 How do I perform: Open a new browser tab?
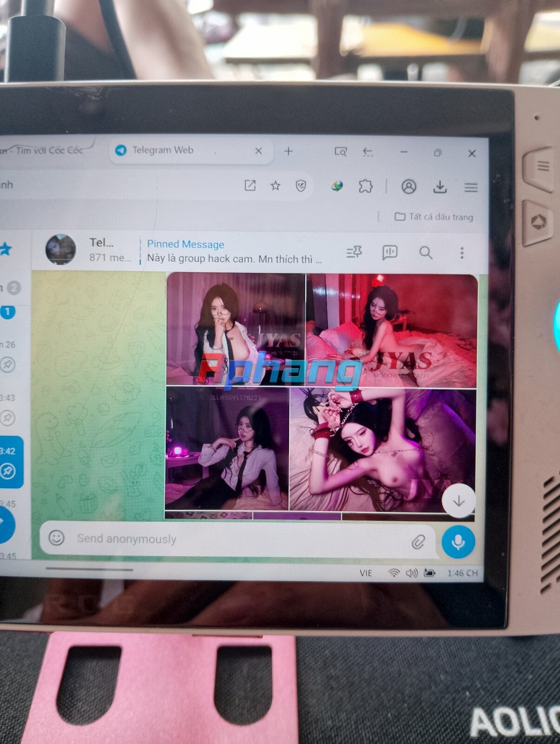tap(289, 151)
